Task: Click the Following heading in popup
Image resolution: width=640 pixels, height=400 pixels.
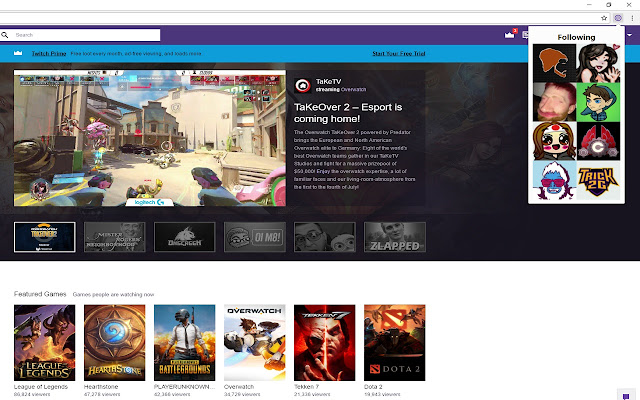Action: pyautogui.click(x=576, y=37)
